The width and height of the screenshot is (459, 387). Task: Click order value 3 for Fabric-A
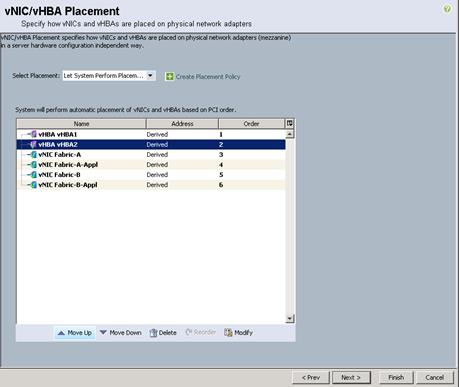coord(221,154)
